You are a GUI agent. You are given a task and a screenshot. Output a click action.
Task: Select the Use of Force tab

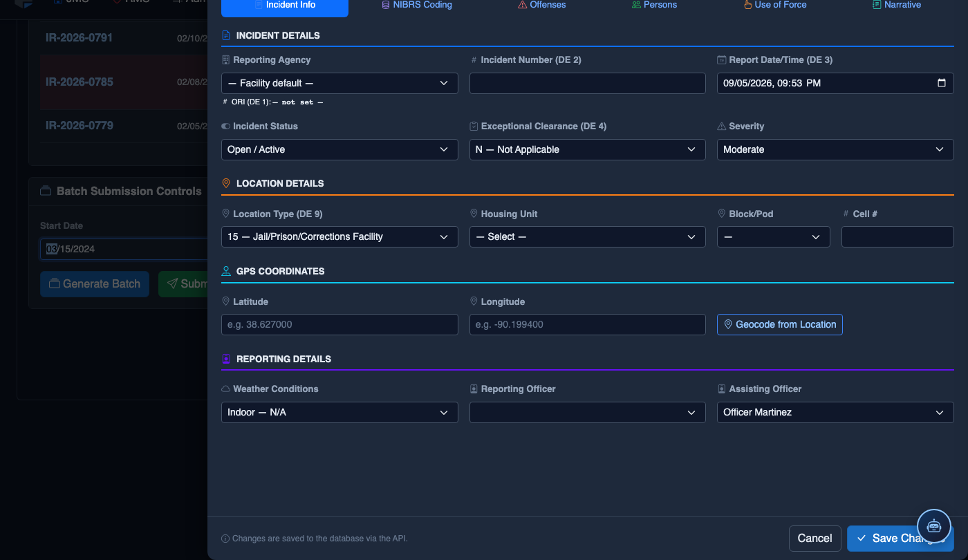[x=774, y=5]
